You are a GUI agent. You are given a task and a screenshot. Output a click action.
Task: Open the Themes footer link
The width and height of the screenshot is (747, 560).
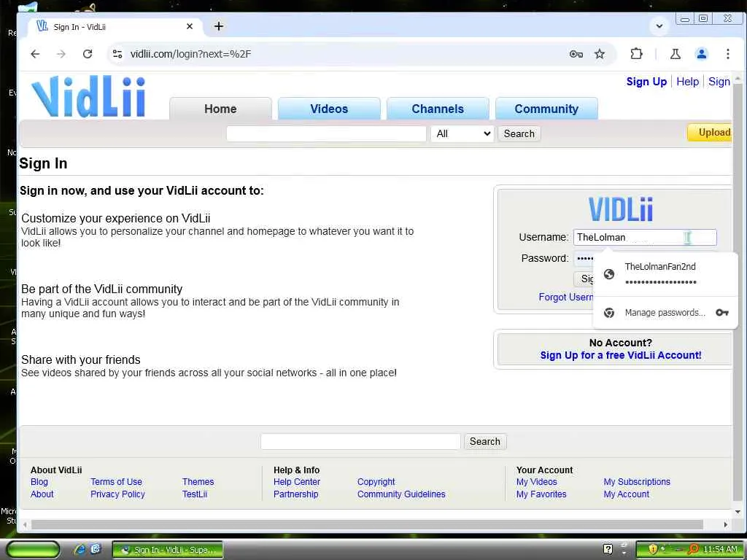click(198, 482)
